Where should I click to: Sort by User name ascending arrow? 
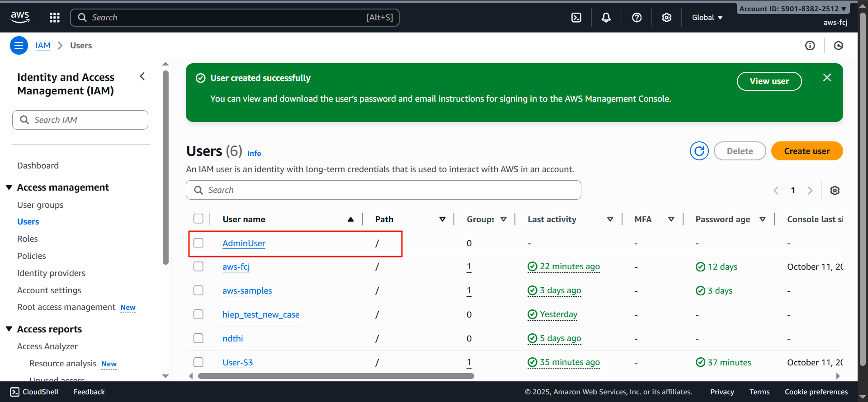pyautogui.click(x=351, y=220)
